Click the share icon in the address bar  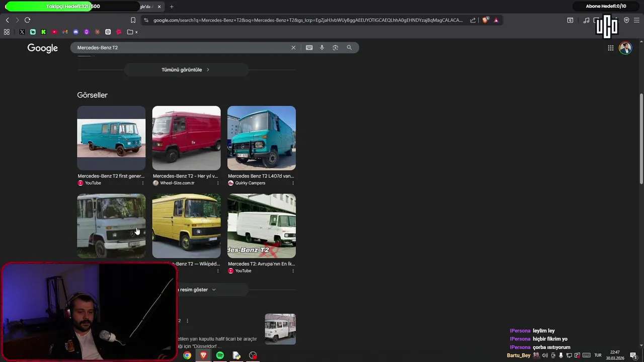[x=473, y=20]
